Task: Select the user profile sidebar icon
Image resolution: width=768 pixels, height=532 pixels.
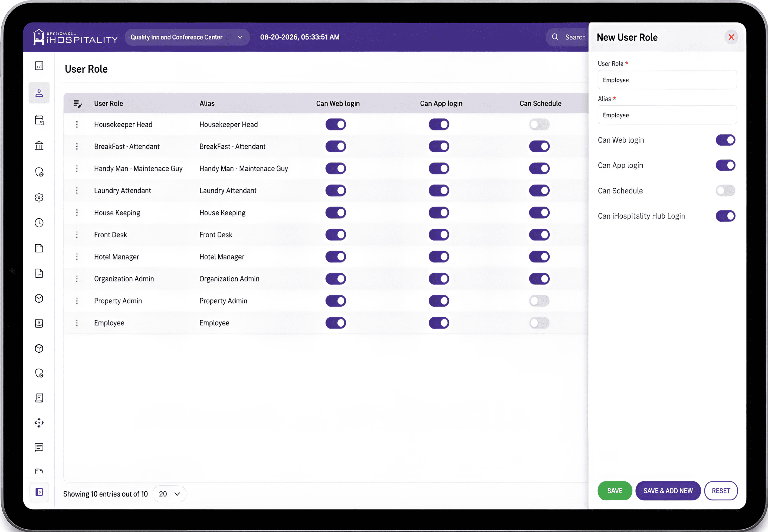Action: 39,93
